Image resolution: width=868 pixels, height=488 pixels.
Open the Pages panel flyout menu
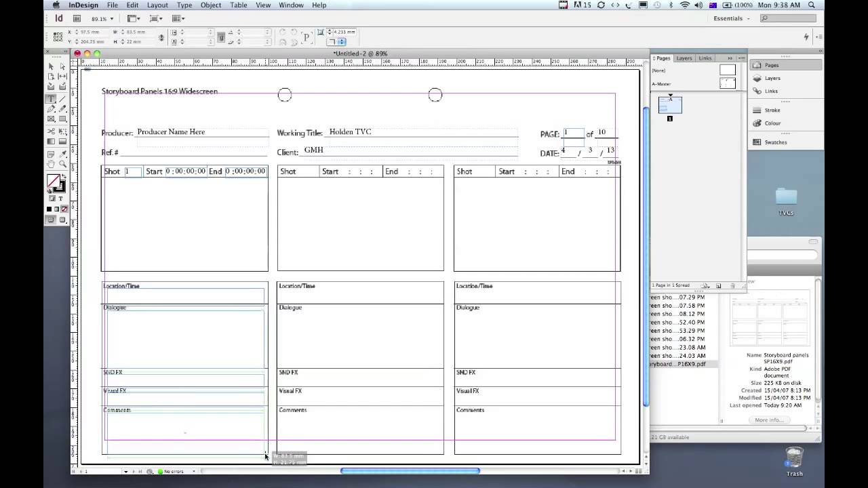click(x=742, y=58)
